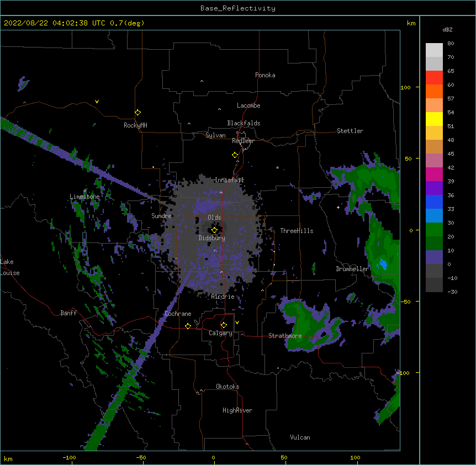This screenshot has height=465, width=476.
Task: Click the white plus marker northwest of Drumheller
Action: coord(338,207)
